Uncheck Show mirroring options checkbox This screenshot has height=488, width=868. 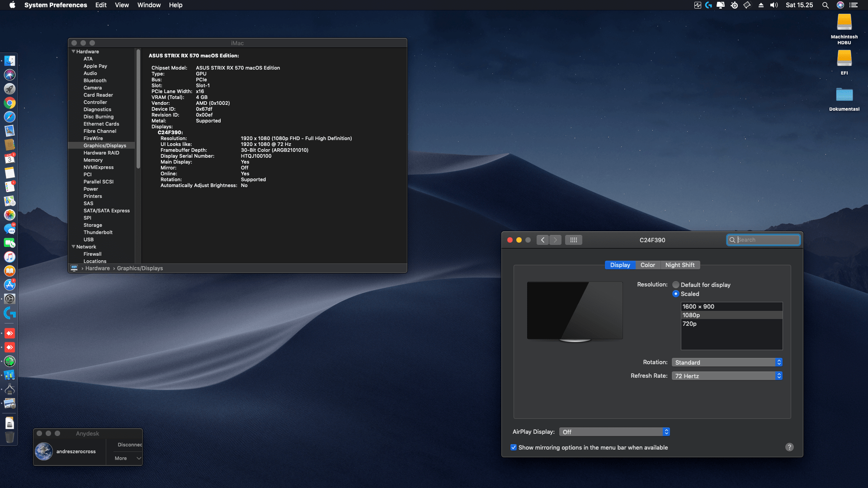click(x=514, y=447)
